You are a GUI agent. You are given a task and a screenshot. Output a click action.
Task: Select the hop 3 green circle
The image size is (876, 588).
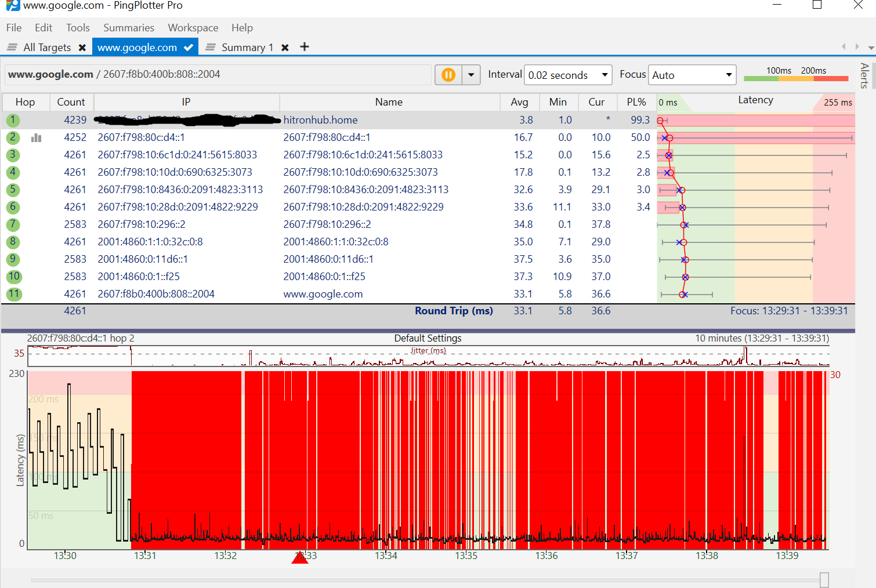click(x=13, y=155)
